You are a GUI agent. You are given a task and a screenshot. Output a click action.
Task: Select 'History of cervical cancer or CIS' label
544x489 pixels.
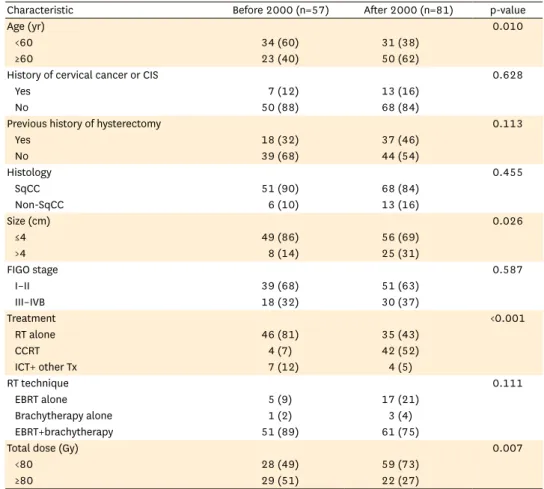tap(83, 75)
